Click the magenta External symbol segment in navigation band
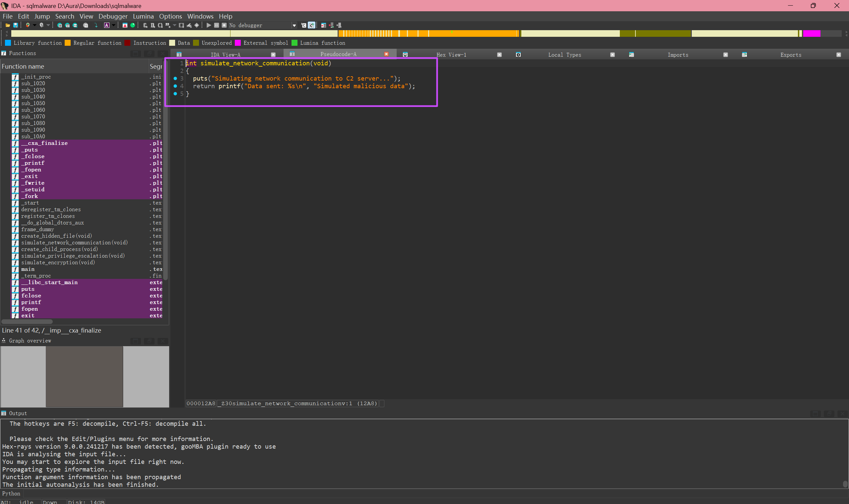Screen dimensions: 849x504 coord(812,33)
